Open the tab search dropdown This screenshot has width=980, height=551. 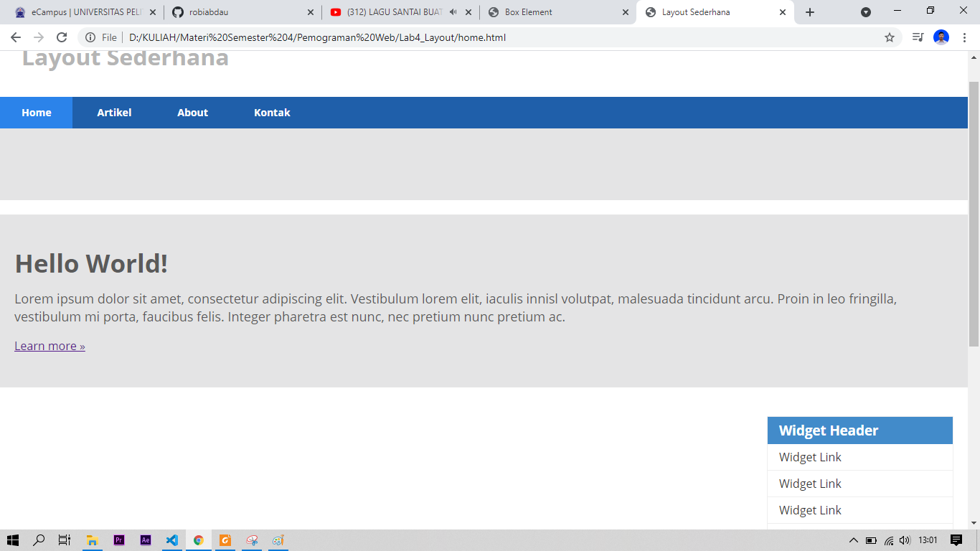pyautogui.click(x=866, y=11)
